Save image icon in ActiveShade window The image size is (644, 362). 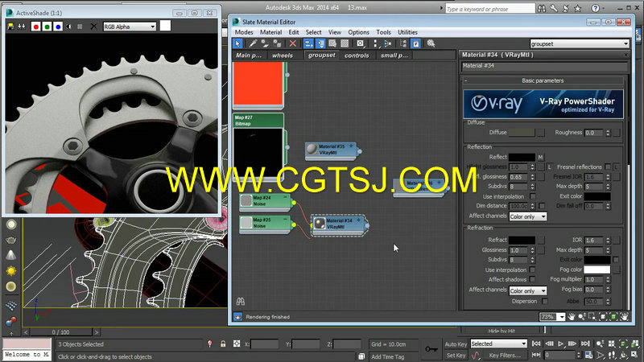[x=10, y=27]
